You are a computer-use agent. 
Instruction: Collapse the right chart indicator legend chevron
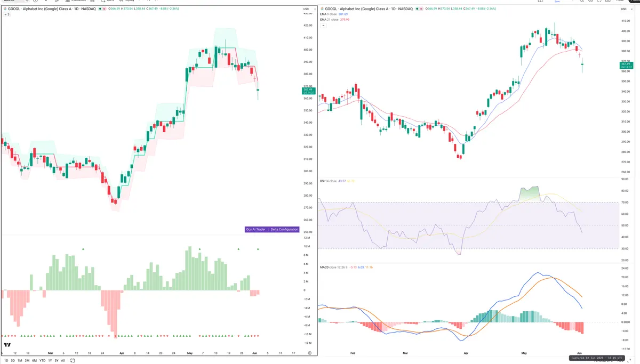[323, 25]
